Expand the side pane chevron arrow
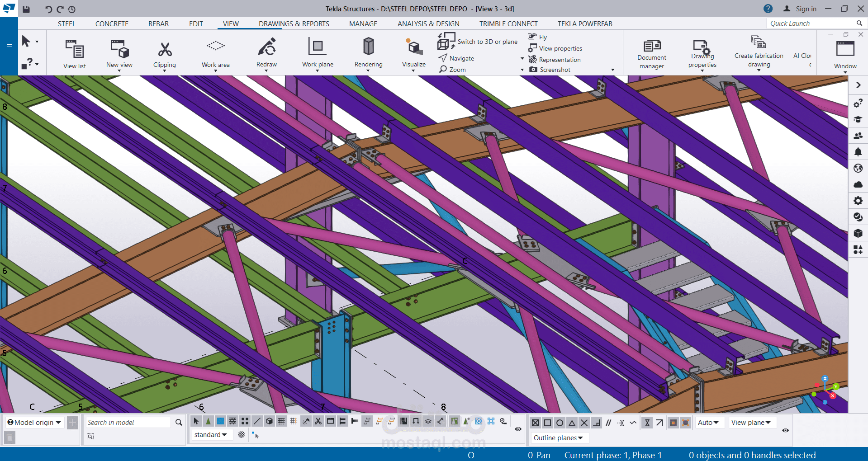The image size is (868, 461). (858, 85)
